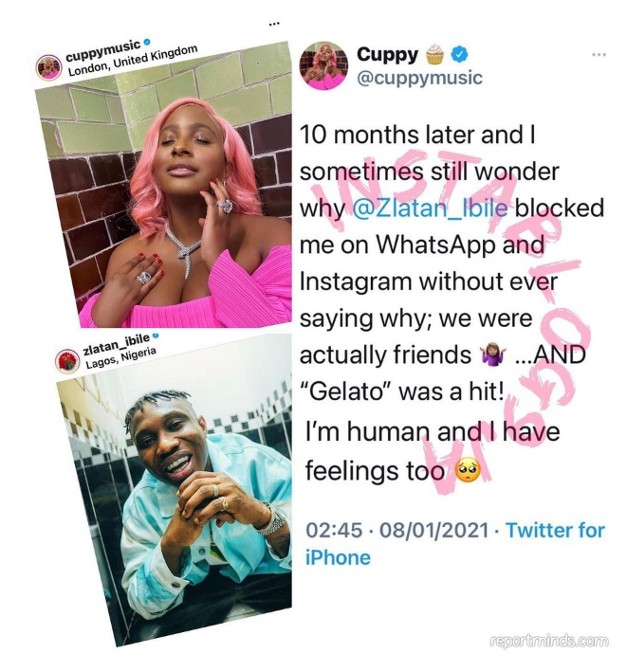Click cuppymusic's Instagram verified badge
The width and height of the screenshot is (627, 672).
pos(146,42)
